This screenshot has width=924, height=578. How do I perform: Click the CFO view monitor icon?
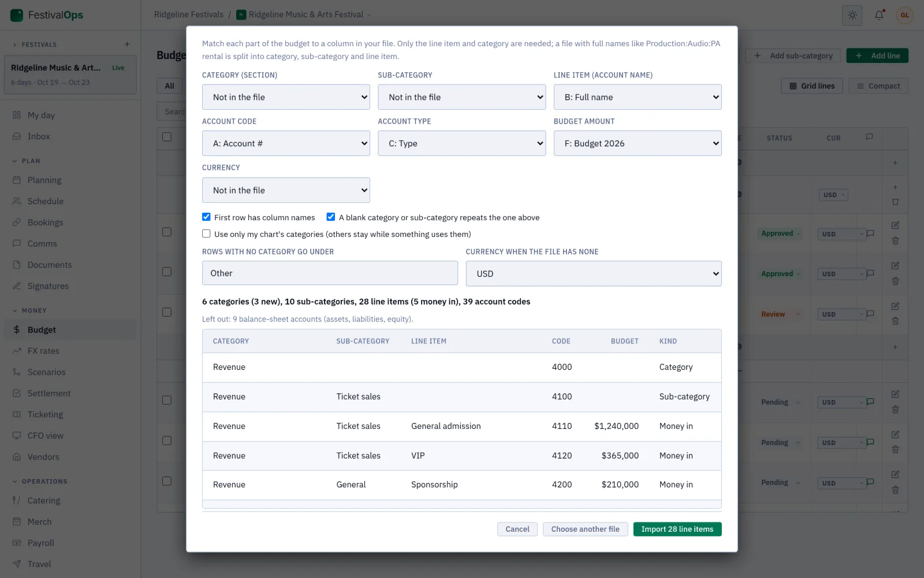pos(17,436)
